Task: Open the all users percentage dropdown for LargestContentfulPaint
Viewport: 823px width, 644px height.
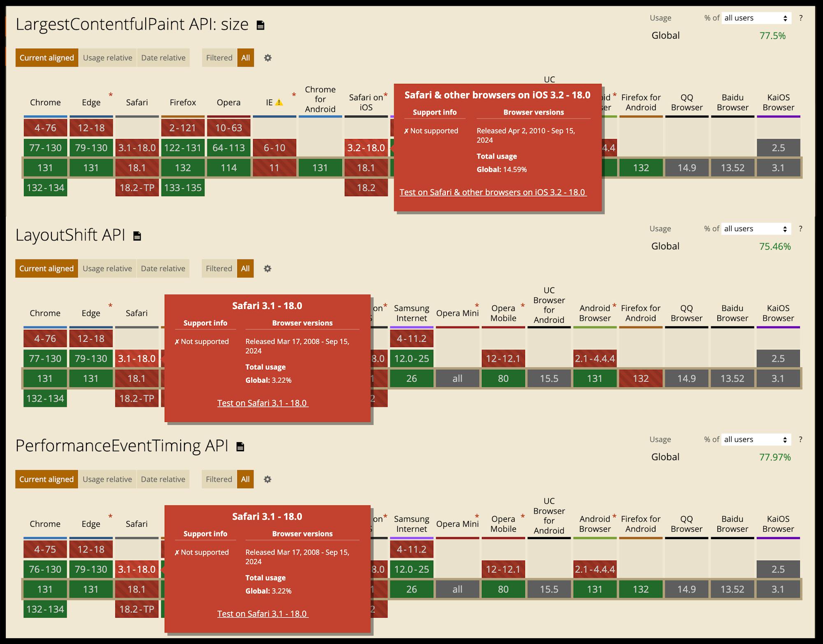Action: click(756, 18)
